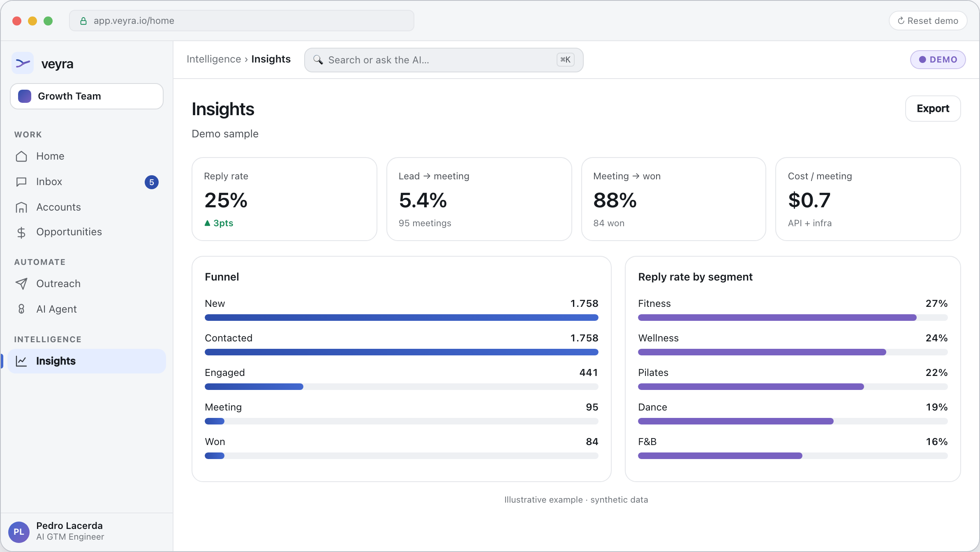The width and height of the screenshot is (980, 552).
Task: Click the Reply rate card
Action: point(284,199)
